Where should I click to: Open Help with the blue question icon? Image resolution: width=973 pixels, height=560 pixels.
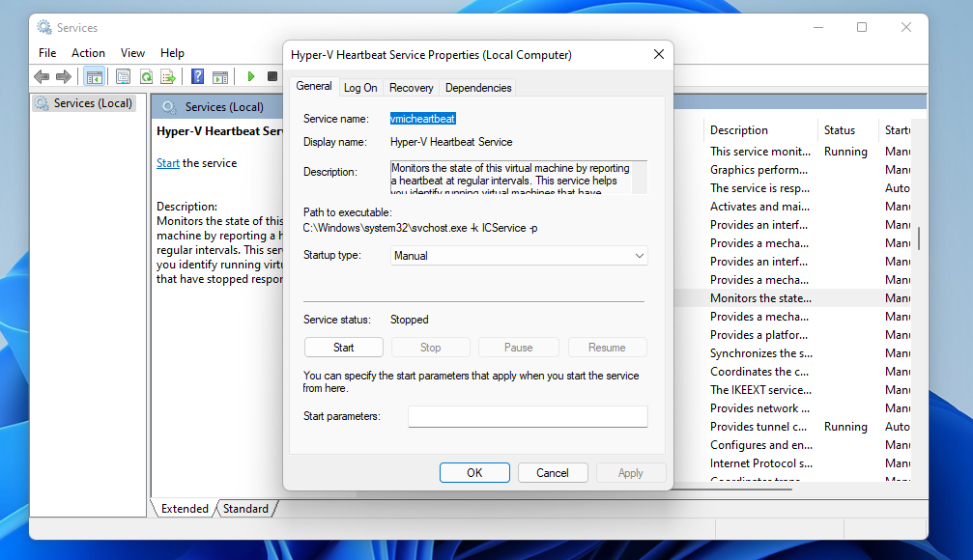click(197, 76)
